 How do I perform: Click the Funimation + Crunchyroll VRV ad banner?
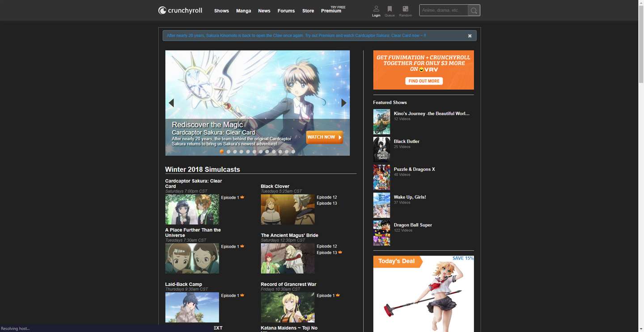(x=424, y=70)
